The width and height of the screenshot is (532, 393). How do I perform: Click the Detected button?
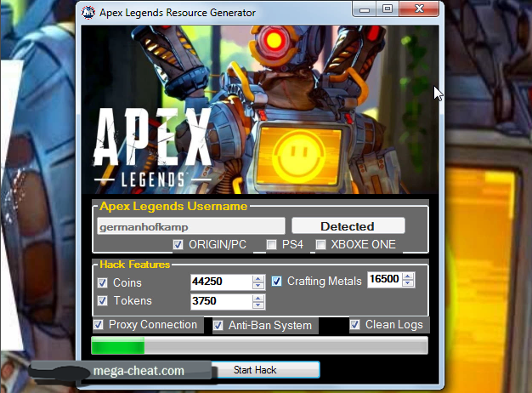348,226
